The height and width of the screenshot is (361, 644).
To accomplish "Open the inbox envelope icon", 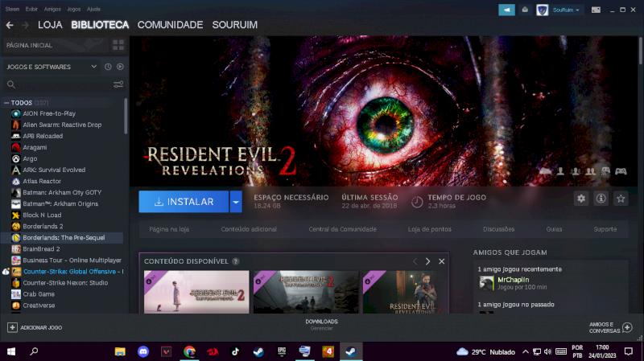I will [525, 10].
